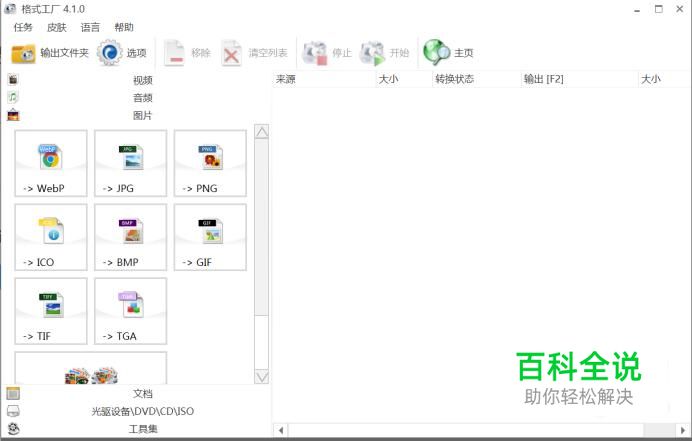Select the -> ICO conversion icon
This screenshot has width=692, height=441.
[51, 237]
